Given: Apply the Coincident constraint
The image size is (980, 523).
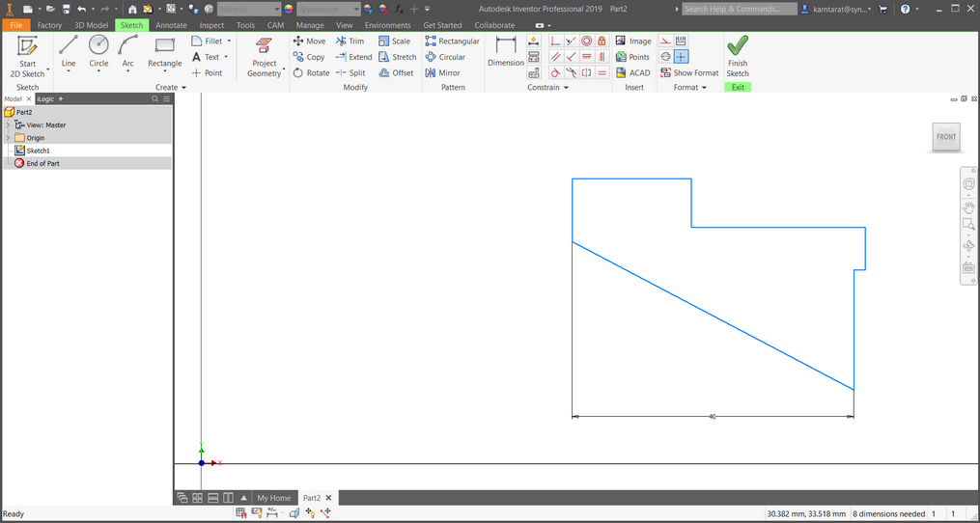Looking at the screenshot, I should coord(555,41).
